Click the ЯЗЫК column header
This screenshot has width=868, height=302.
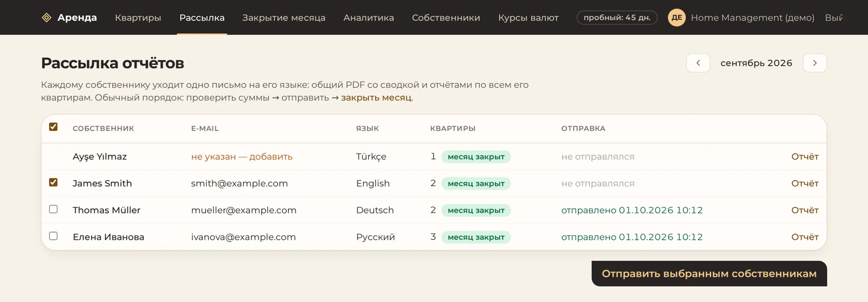[367, 128]
